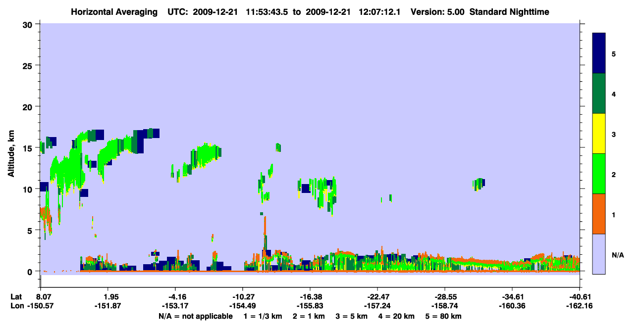Click legend text '1 = 1/3 km'

[x=262, y=316]
